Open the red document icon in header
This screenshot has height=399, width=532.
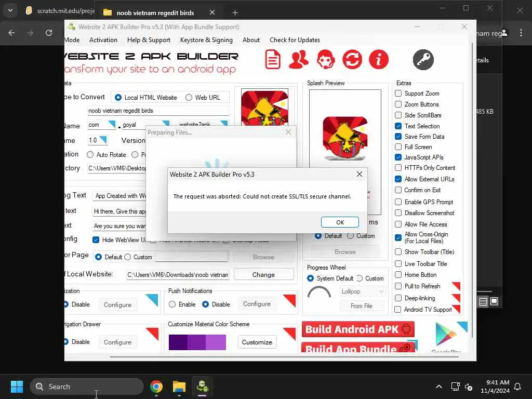[272, 59]
